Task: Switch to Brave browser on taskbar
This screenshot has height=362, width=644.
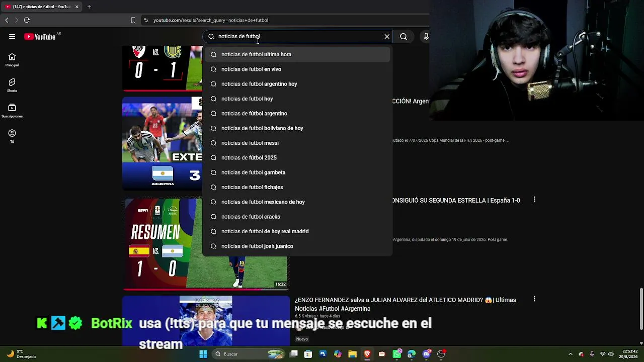Action: pyautogui.click(x=367, y=354)
